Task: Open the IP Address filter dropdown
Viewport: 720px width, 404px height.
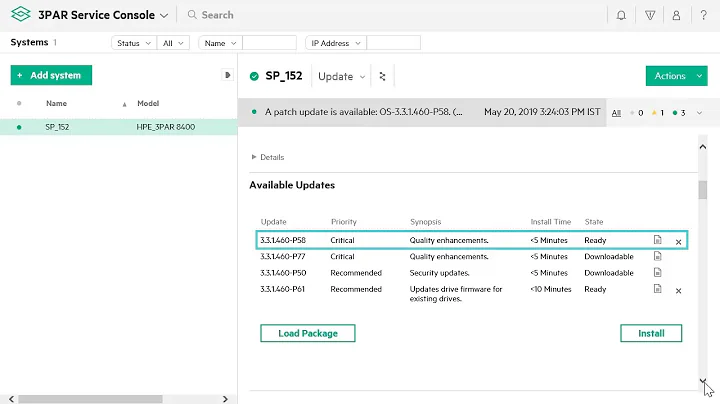Action: tap(336, 43)
